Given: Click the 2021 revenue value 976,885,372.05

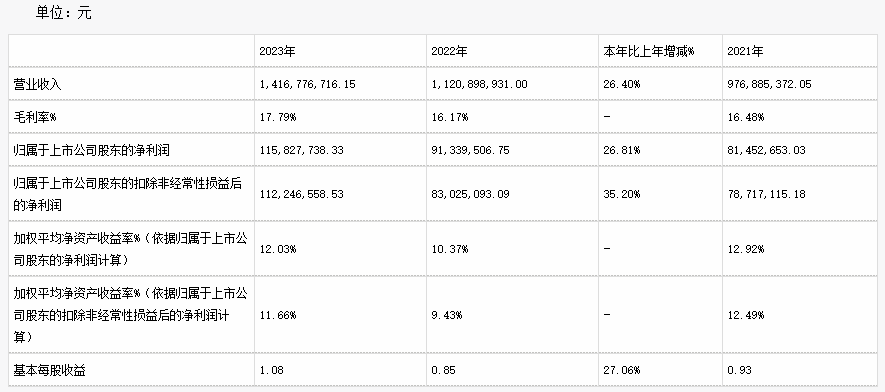Looking at the screenshot, I should pyautogui.click(x=769, y=85).
